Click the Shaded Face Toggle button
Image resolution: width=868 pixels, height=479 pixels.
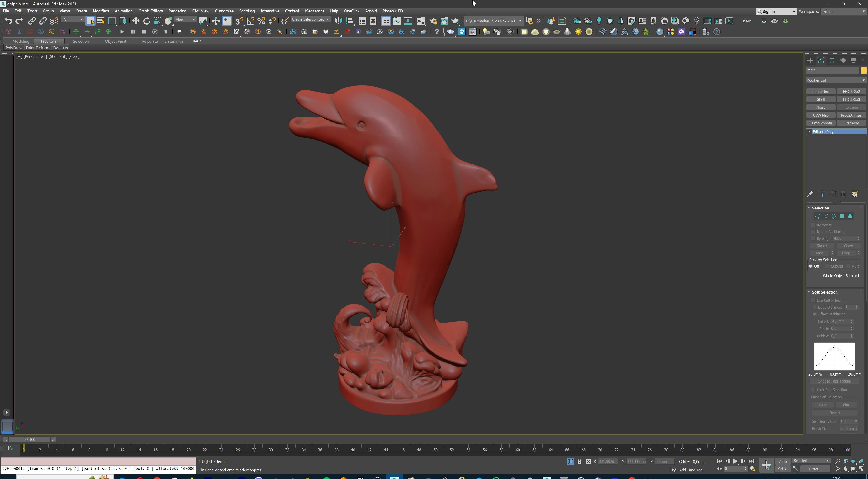(834, 381)
